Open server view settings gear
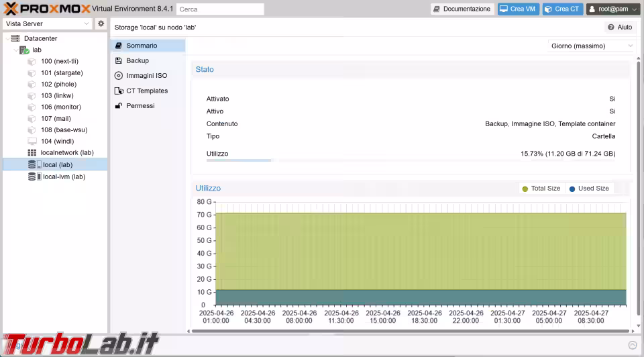This screenshot has height=357, width=644. pos(101,23)
